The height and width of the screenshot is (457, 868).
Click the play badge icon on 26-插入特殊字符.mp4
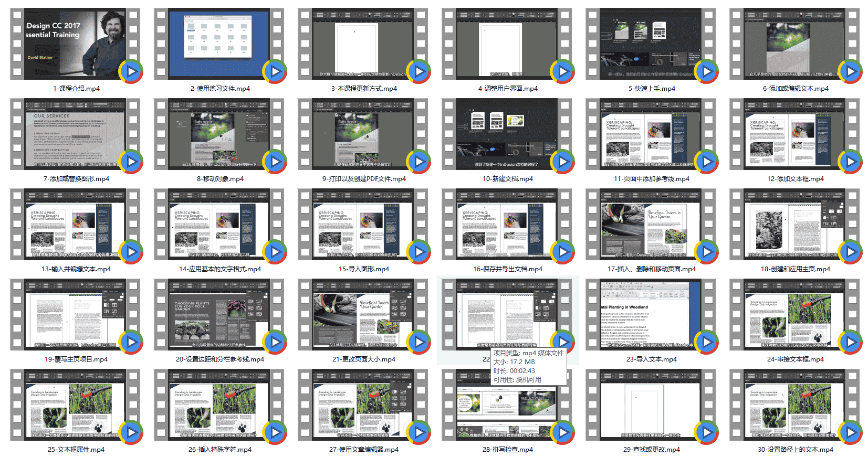coord(275,432)
